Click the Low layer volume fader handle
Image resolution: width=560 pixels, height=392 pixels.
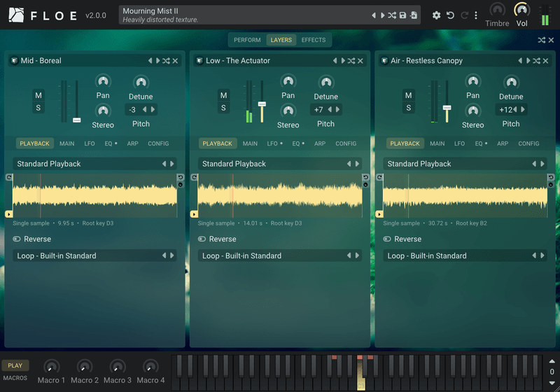tap(262, 104)
